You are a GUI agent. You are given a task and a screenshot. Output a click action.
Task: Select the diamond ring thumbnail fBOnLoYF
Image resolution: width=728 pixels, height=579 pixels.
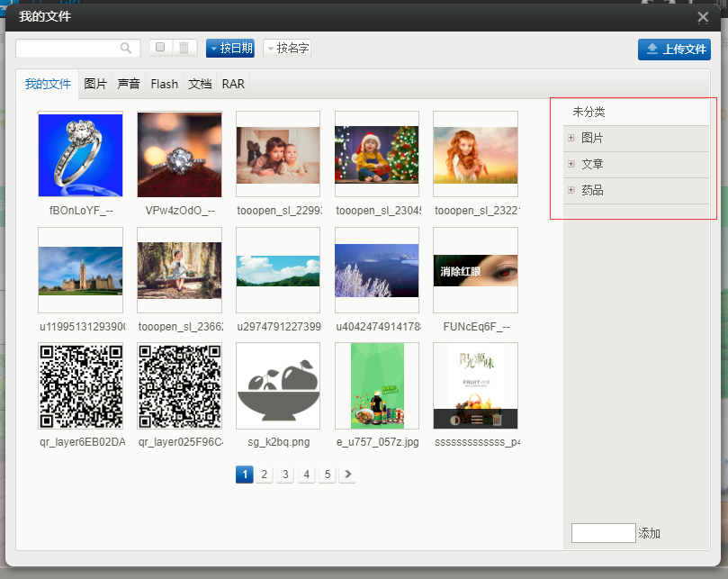click(x=80, y=154)
